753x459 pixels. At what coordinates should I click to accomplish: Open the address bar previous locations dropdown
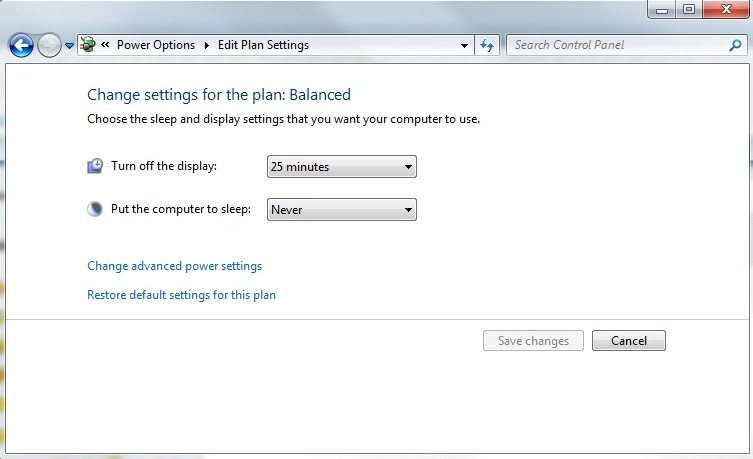[x=464, y=45]
